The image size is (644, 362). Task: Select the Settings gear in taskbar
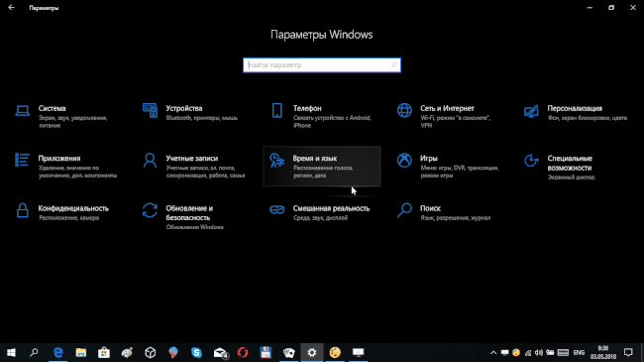point(312,352)
